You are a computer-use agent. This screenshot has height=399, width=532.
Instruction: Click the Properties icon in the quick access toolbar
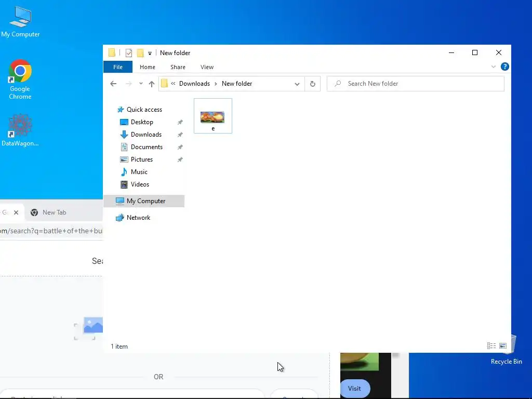[x=129, y=53]
